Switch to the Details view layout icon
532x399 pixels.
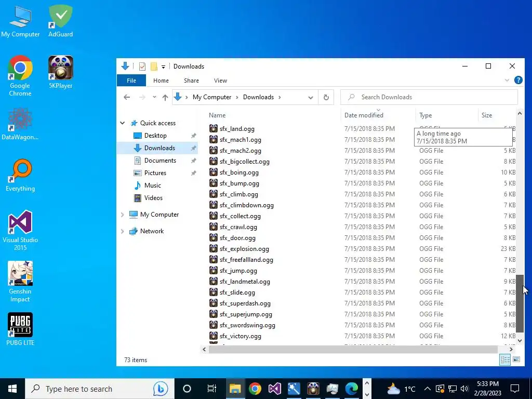pyautogui.click(x=505, y=360)
